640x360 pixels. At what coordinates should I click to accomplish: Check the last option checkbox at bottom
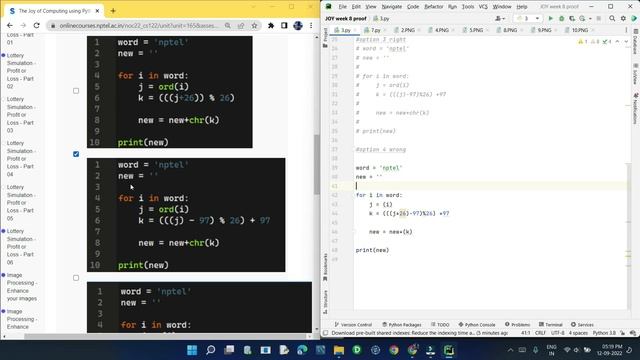point(76,278)
